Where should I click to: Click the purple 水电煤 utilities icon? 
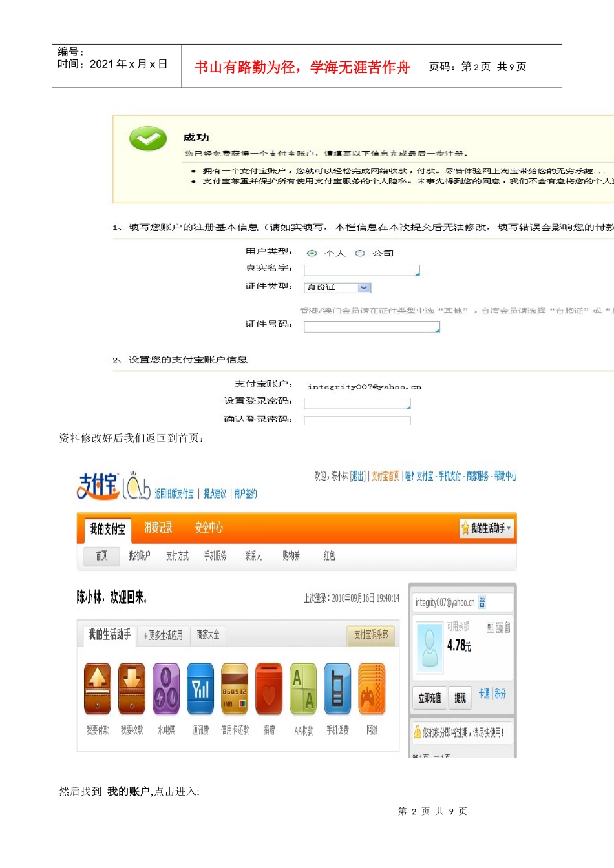[x=166, y=689]
